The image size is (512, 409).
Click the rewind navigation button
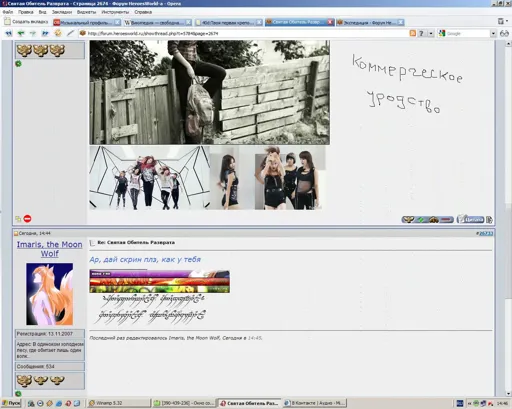(x=9, y=33)
